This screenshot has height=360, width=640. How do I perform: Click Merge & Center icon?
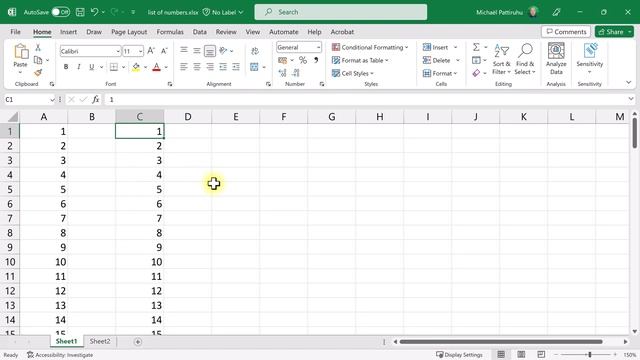[x=254, y=67]
